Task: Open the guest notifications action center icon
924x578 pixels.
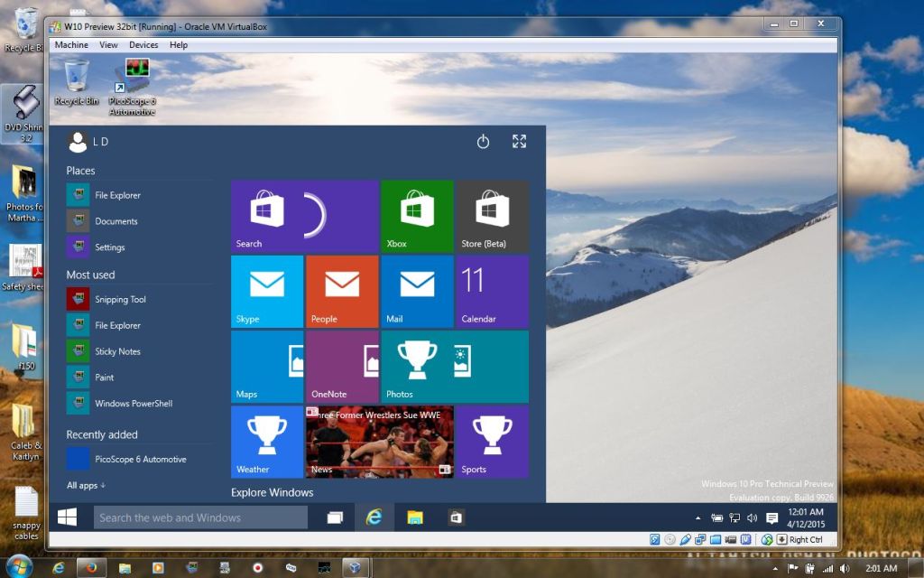Action: pos(772,517)
